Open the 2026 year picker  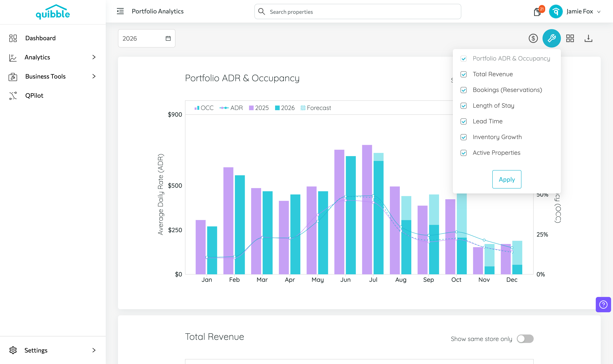pos(147,38)
